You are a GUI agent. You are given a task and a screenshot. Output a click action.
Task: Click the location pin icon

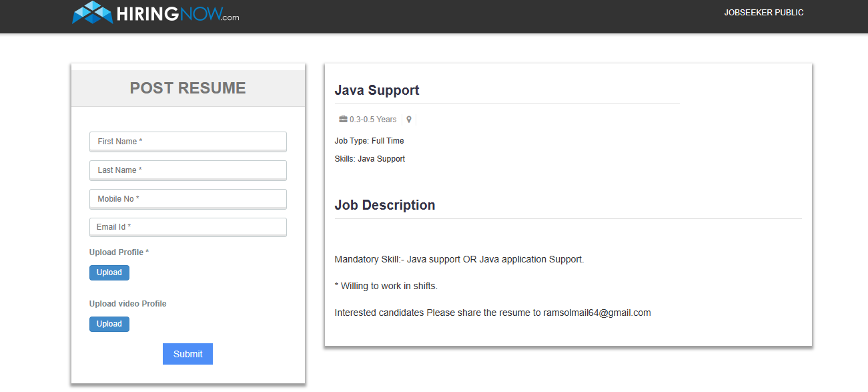click(x=409, y=120)
